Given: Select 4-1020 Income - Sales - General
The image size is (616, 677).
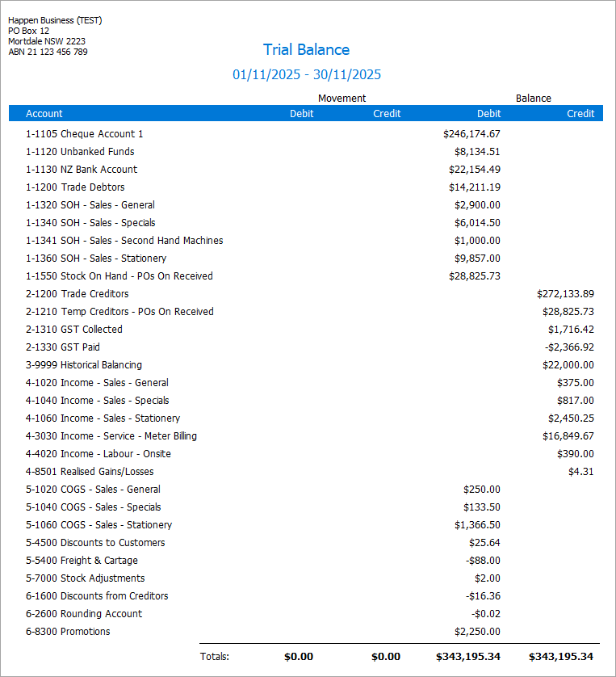Looking at the screenshot, I should [x=97, y=383].
